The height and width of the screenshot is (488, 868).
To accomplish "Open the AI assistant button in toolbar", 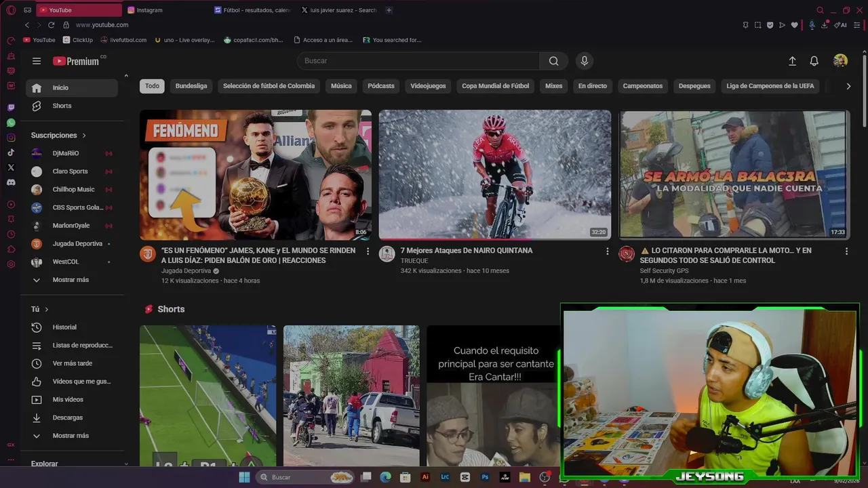I will (x=841, y=25).
